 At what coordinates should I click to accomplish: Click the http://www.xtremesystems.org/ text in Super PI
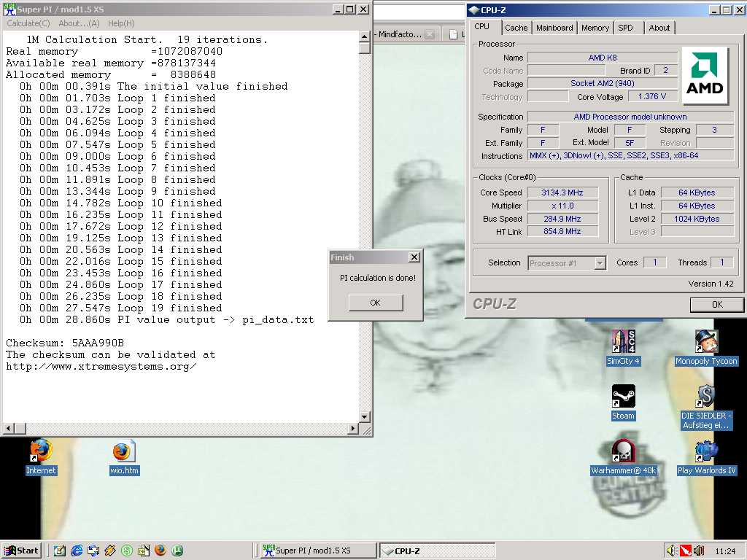point(101,366)
